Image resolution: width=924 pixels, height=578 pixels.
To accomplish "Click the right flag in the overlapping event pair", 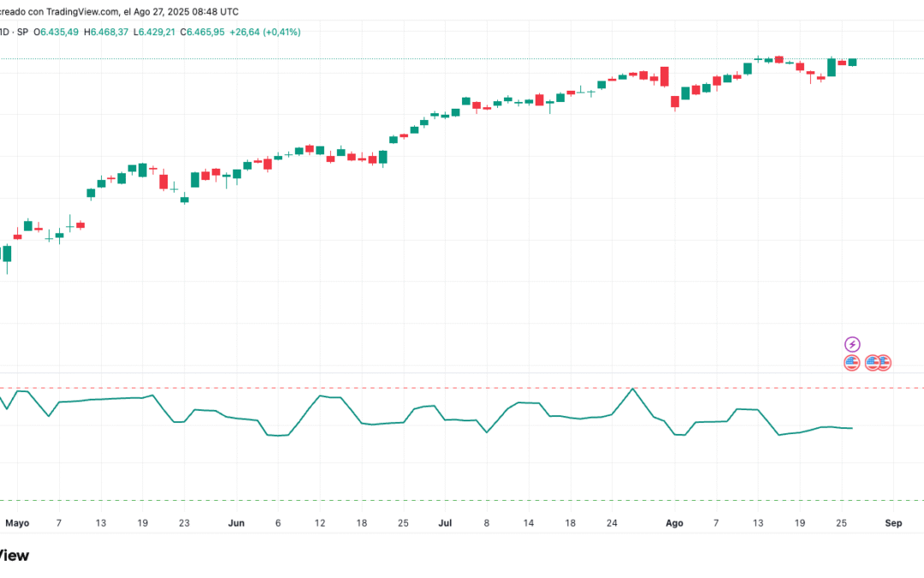I will (884, 362).
